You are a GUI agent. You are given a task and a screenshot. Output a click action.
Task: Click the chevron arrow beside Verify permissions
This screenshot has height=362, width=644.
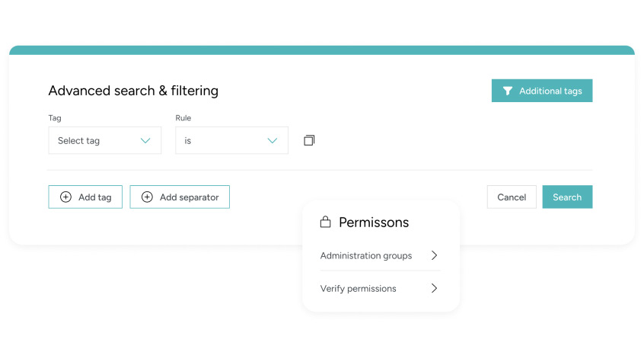click(434, 289)
